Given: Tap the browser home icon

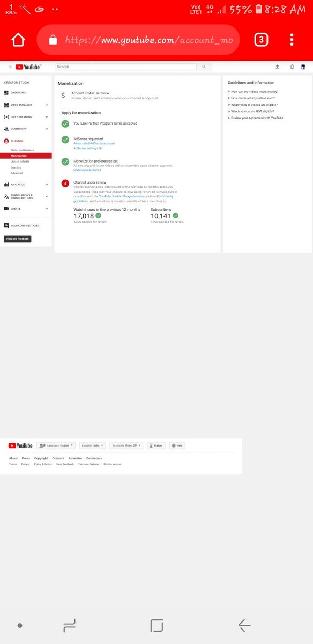Looking at the screenshot, I should point(18,40).
